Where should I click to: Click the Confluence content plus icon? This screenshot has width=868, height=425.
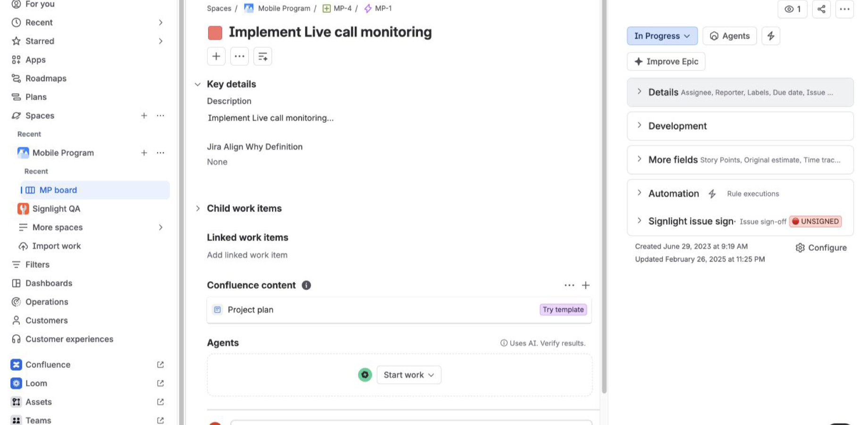coord(586,285)
